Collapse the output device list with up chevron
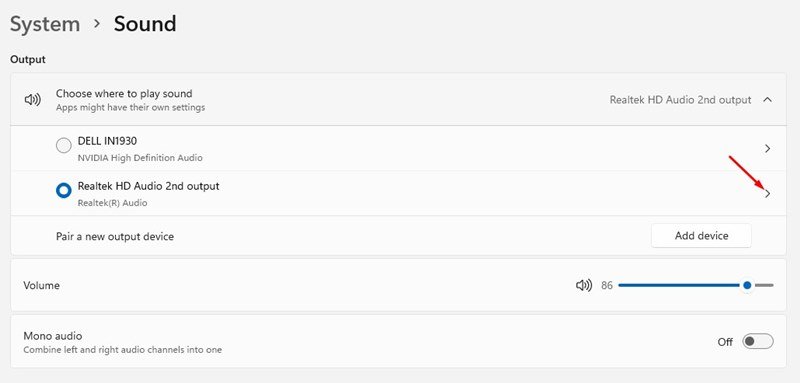This screenshot has width=800, height=383. point(767,100)
